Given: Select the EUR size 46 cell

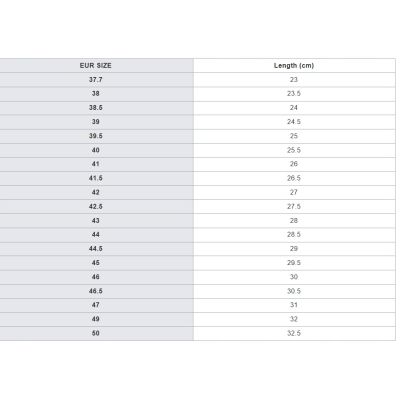Looking at the screenshot, I should [96, 277].
